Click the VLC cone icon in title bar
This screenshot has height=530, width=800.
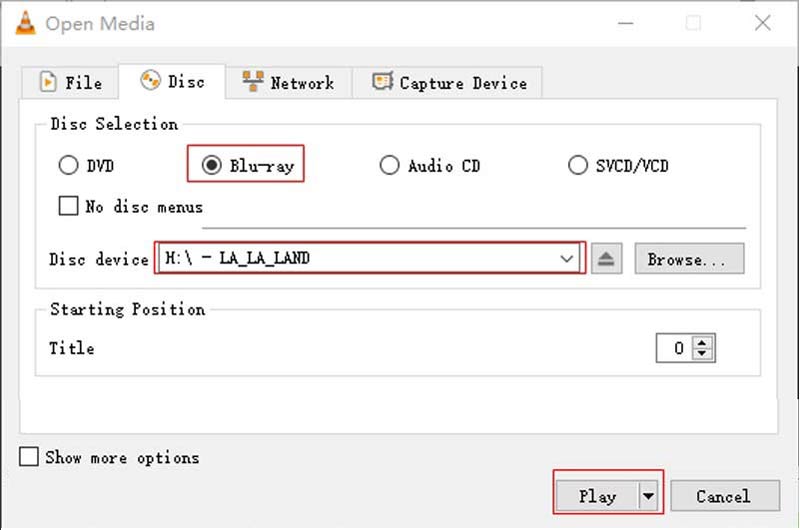[x=26, y=23]
